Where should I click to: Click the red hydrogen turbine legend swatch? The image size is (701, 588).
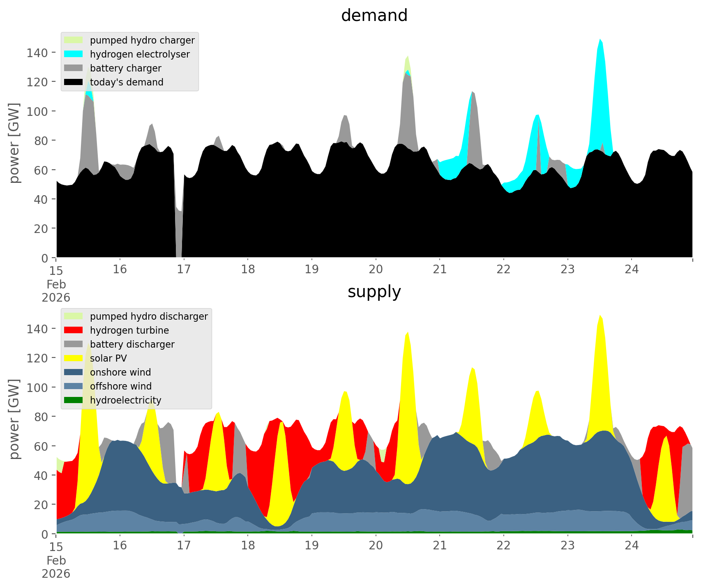click(x=74, y=330)
